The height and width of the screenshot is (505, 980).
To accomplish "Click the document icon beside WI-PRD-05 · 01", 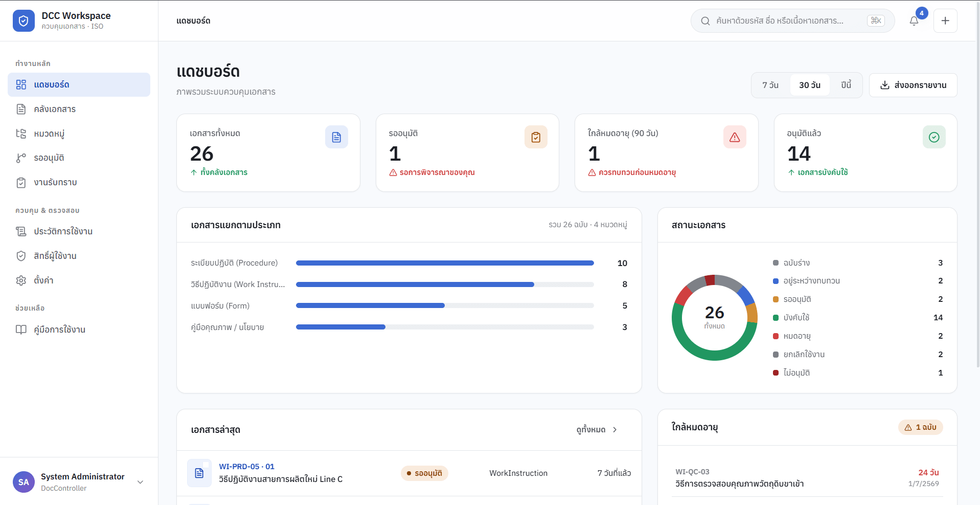I will pyautogui.click(x=199, y=473).
